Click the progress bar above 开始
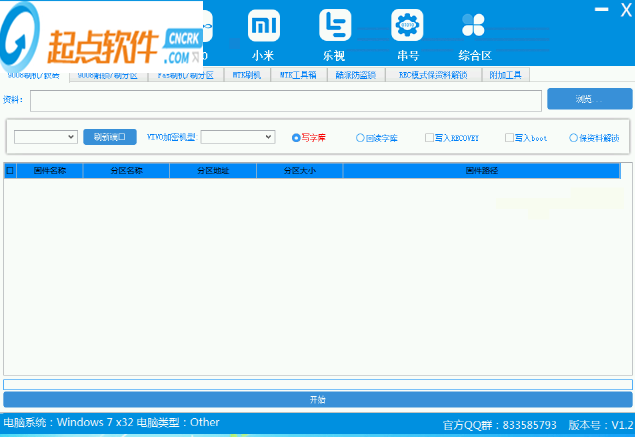 (x=318, y=384)
